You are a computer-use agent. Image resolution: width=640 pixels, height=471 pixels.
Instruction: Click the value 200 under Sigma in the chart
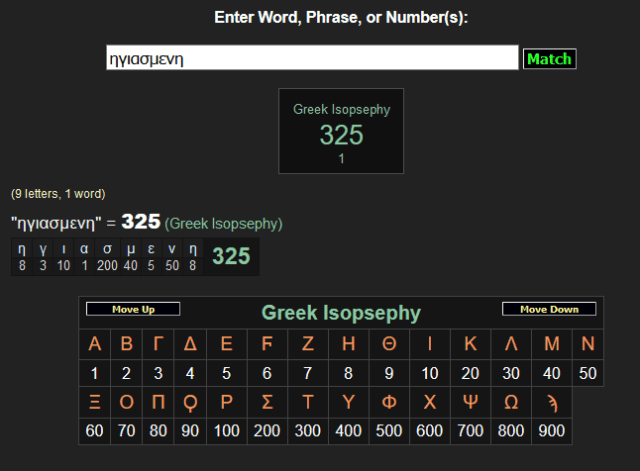pos(267,432)
